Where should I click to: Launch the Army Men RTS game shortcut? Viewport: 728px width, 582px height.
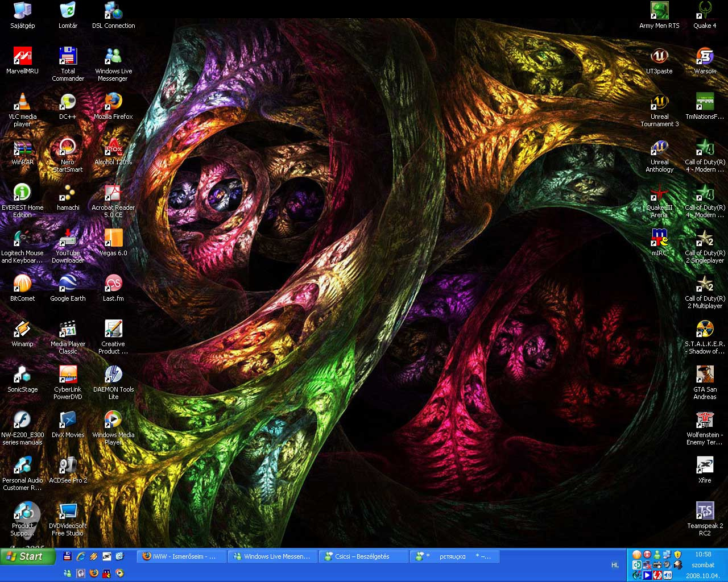point(660,15)
